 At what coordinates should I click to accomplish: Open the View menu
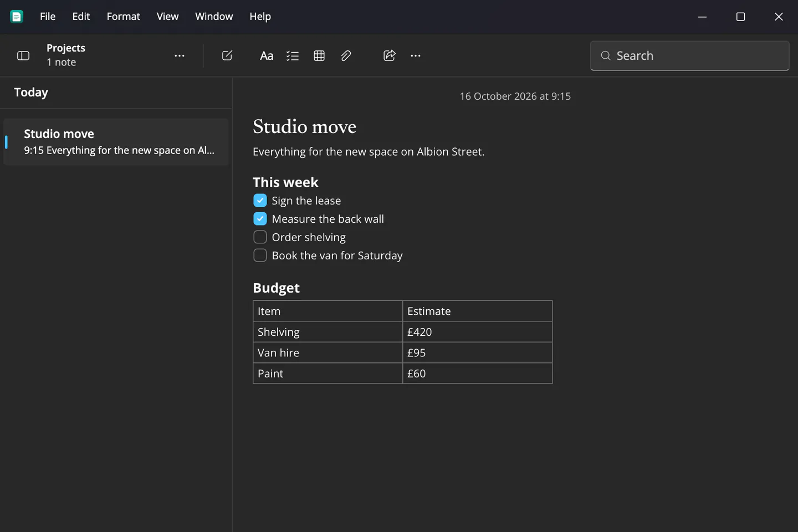pyautogui.click(x=167, y=17)
